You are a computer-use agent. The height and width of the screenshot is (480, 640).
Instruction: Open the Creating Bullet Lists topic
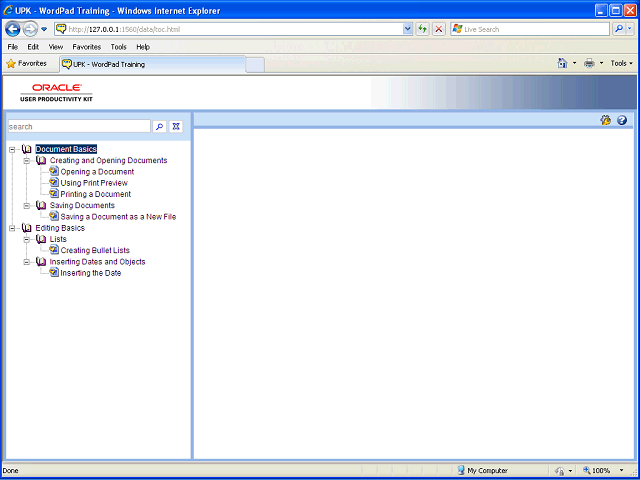point(95,251)
